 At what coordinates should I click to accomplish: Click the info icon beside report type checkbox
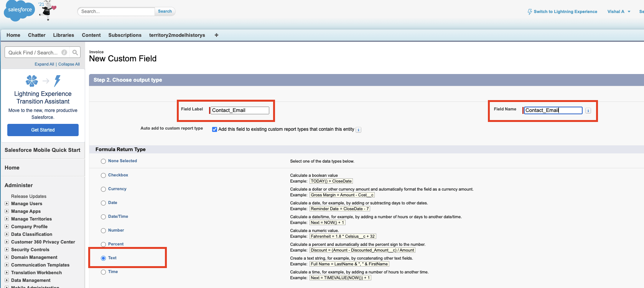tap(359, 130)
